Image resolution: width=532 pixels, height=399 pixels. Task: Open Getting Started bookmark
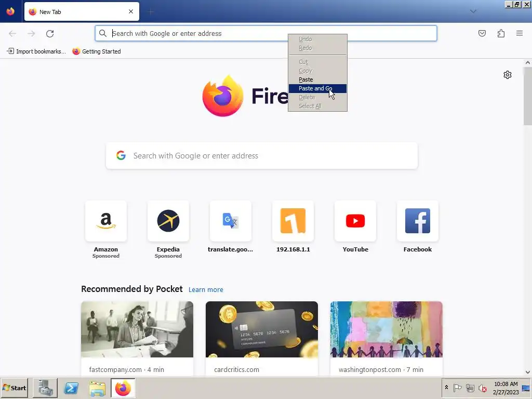(x=97, y=51)
